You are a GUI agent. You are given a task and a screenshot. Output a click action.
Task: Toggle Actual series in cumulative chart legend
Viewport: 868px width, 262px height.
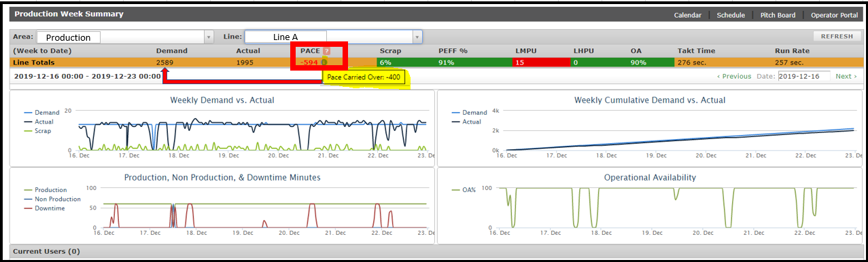tap(467, 121)
